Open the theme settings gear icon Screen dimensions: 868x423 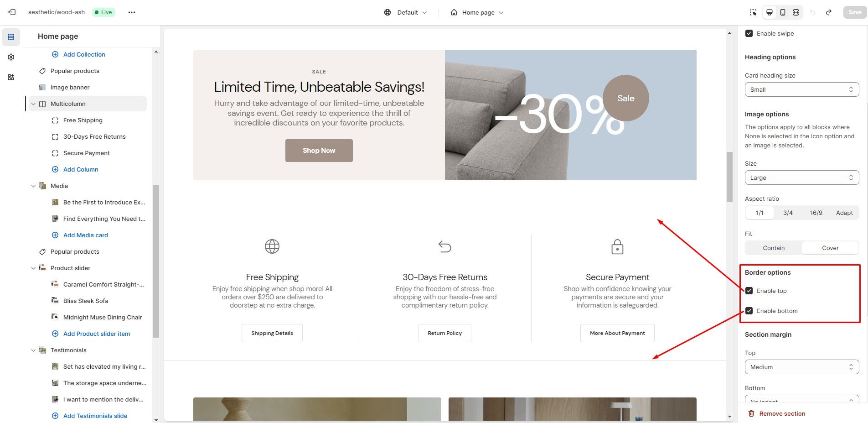(x=11, y=57)
